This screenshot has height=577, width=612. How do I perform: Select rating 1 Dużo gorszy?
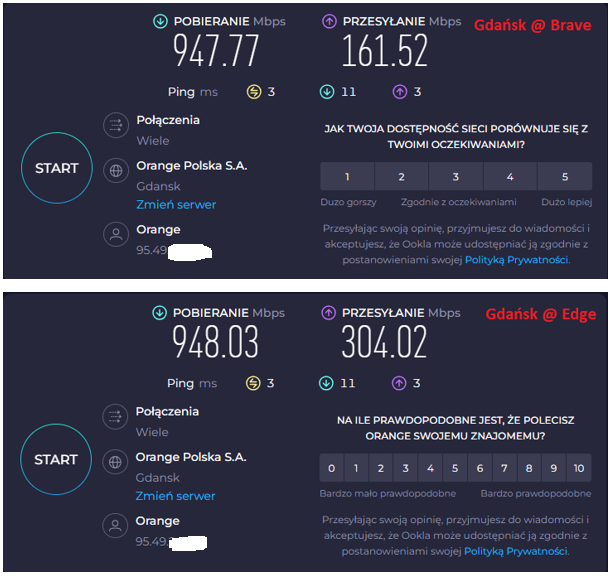tap(347, 177)
